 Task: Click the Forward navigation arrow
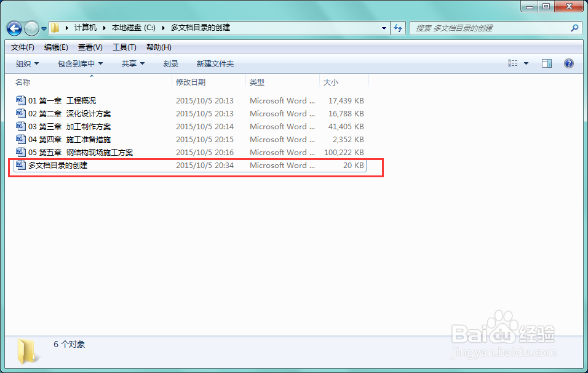[31, 28]
